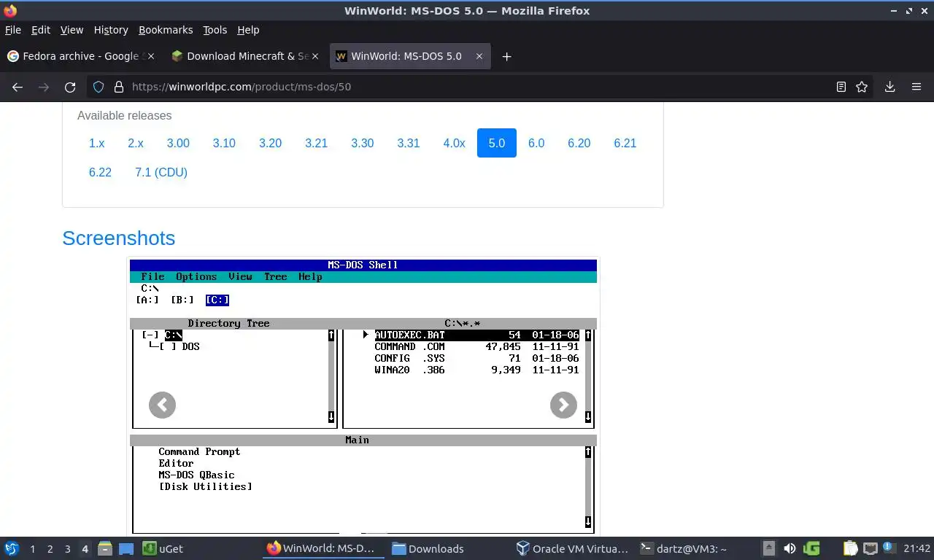The image size is (934, 560).
Task: Open volume control in system tray
Action: coord(790,548)
